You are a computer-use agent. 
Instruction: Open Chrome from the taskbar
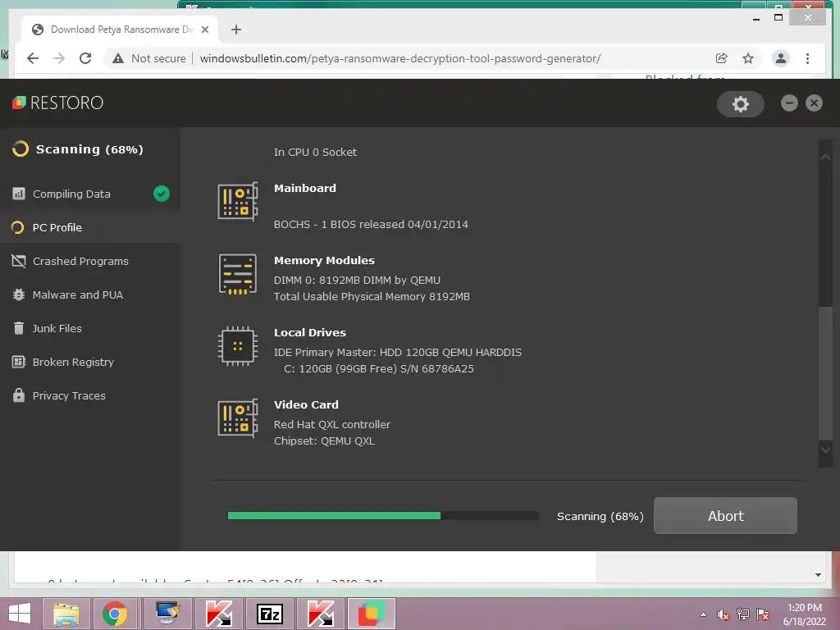(x=115, y=614)
